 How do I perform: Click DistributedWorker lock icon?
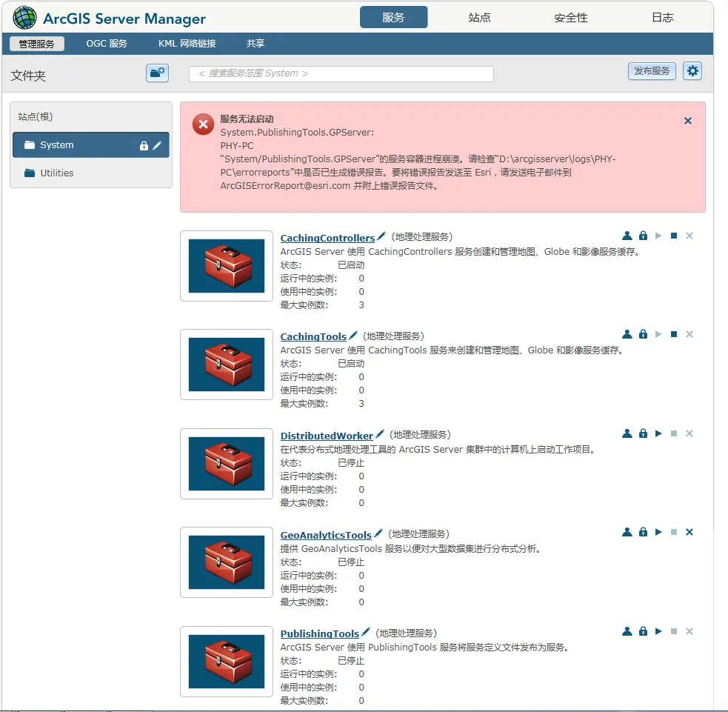(x=643, y=433)
